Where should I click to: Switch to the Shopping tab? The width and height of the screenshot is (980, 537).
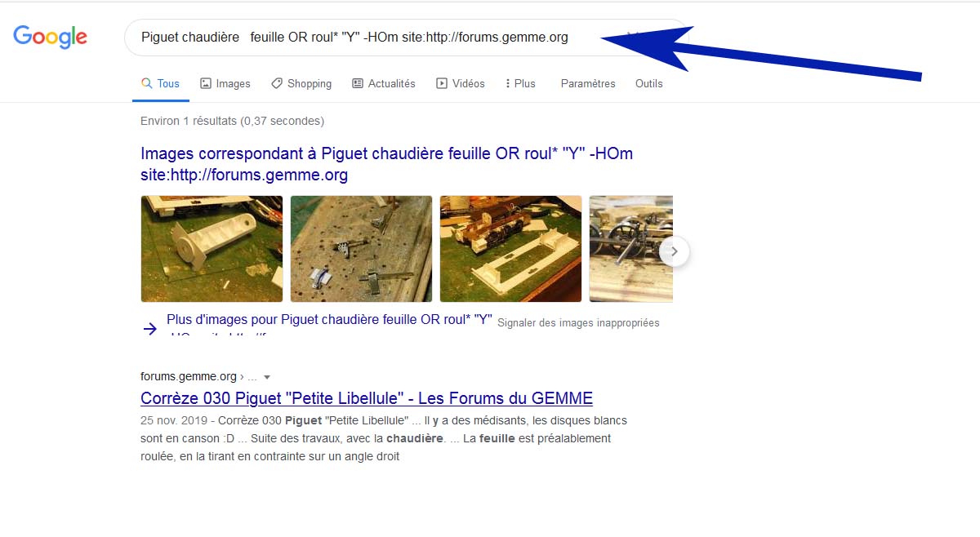[x=301, y=83]
